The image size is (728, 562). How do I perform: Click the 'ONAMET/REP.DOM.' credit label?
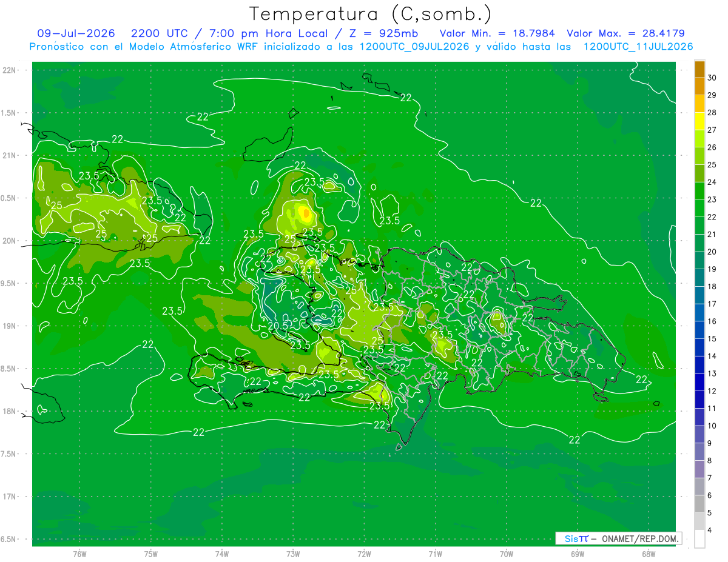640,538
